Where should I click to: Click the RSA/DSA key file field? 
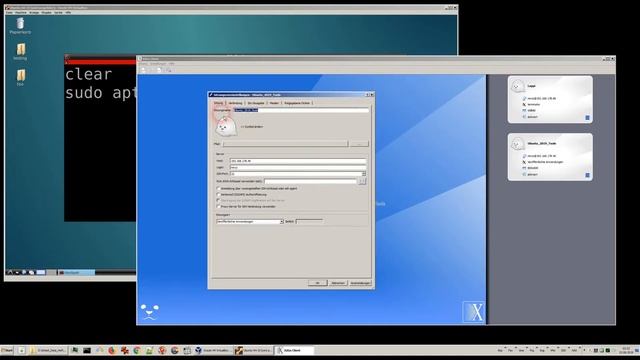pos(311,181)
